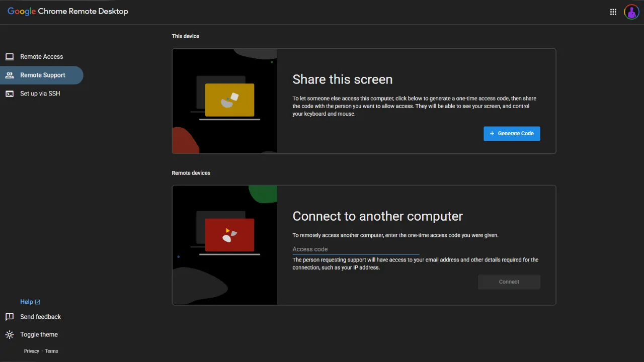Click the Connect button

coord(509,282)
